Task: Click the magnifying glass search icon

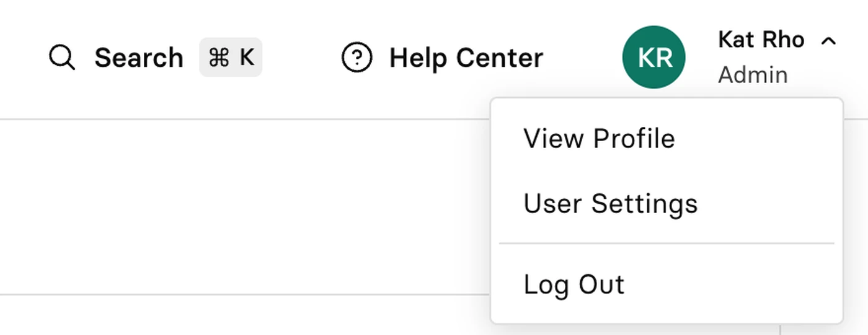Action: [62, 58]
